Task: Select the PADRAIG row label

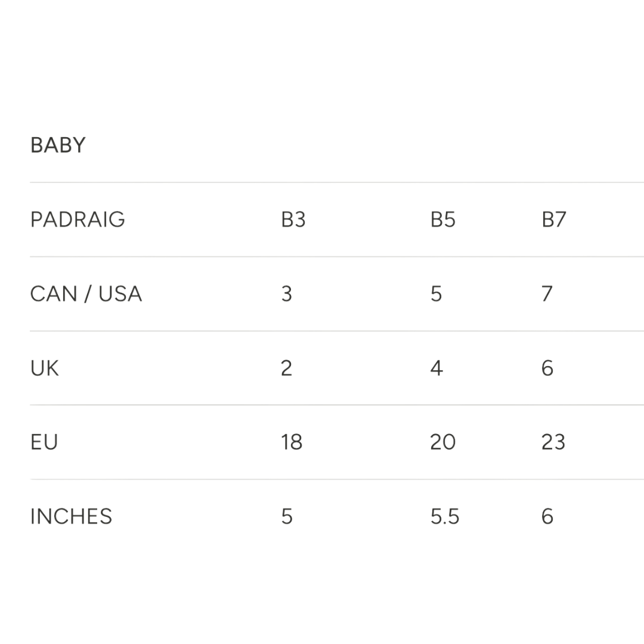Action: coord(78,219)
